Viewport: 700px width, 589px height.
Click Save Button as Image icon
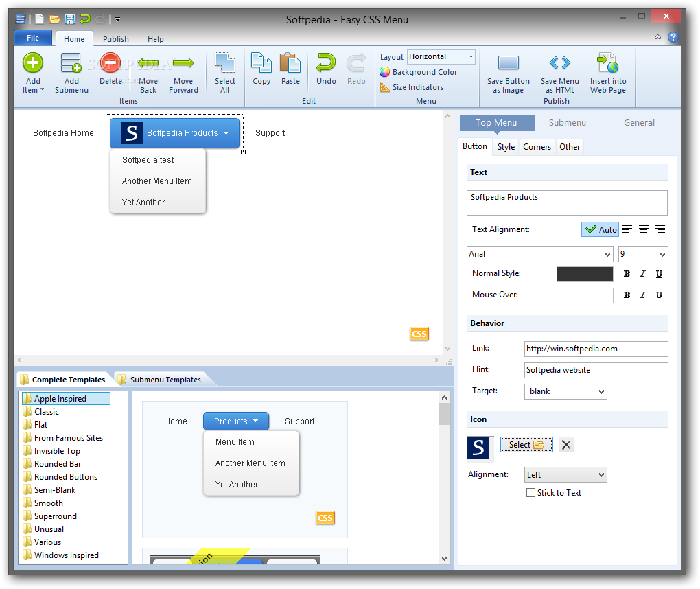click(508, 63)
